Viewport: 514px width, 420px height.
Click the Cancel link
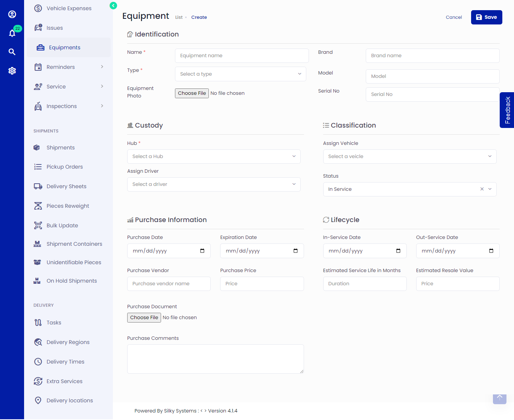click(454, 17)
